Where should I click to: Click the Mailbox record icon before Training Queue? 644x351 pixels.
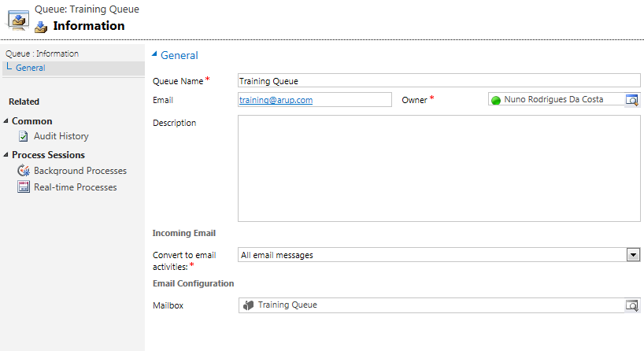(249, 305)
